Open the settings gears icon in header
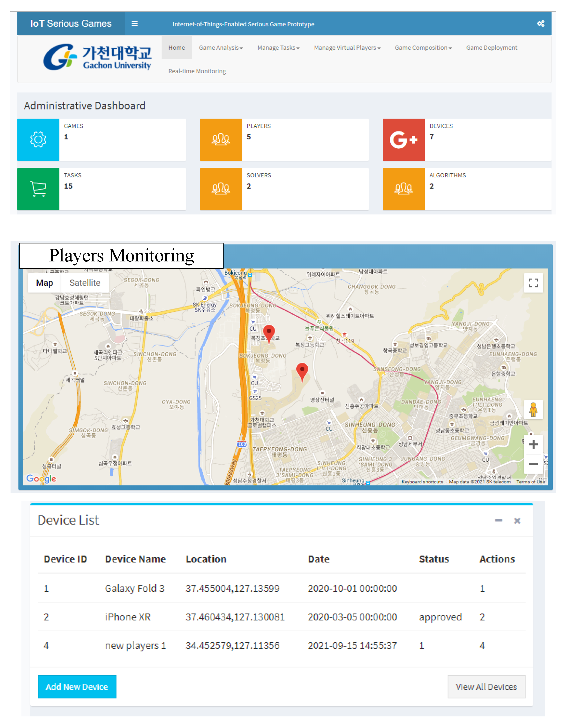This screenshot has height=728, width=567. coord(540,24)
